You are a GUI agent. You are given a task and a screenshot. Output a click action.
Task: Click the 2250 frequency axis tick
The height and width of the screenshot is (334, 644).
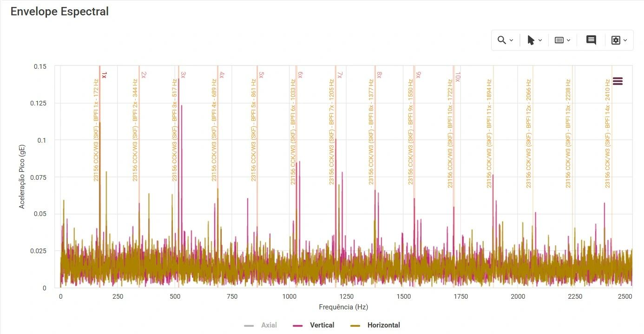coord(575,296)
